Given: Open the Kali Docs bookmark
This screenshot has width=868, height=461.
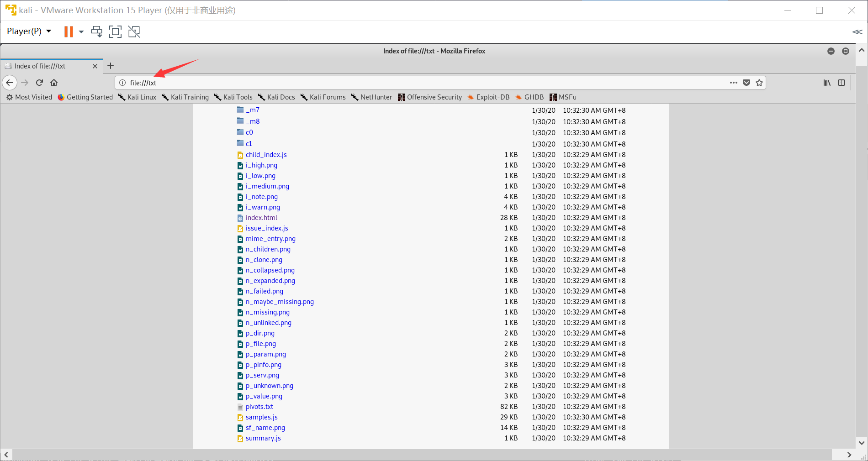Looking at the screenshot, I should (276, 97).
